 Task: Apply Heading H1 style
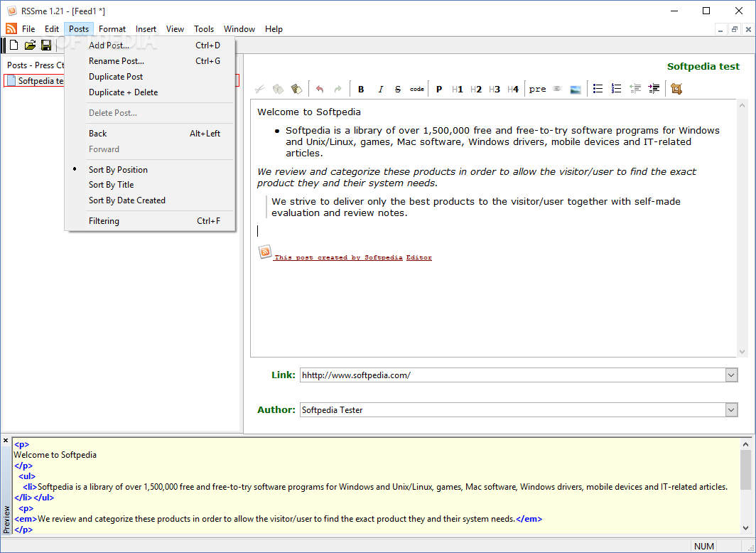click(458, 89)
